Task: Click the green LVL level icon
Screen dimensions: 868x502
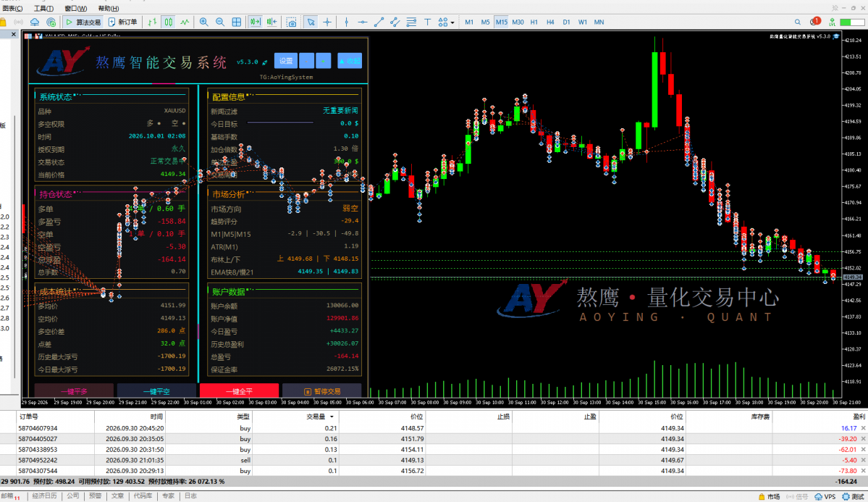Action: point(832,22)
